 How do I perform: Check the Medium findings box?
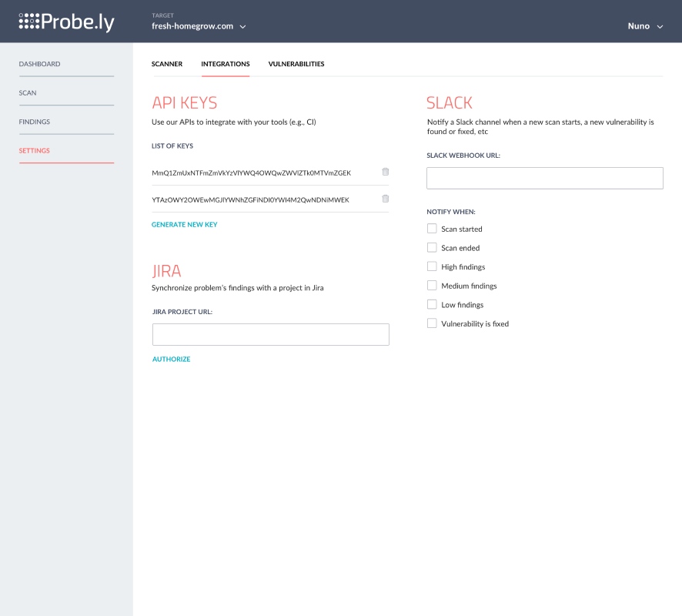point(432,286)
